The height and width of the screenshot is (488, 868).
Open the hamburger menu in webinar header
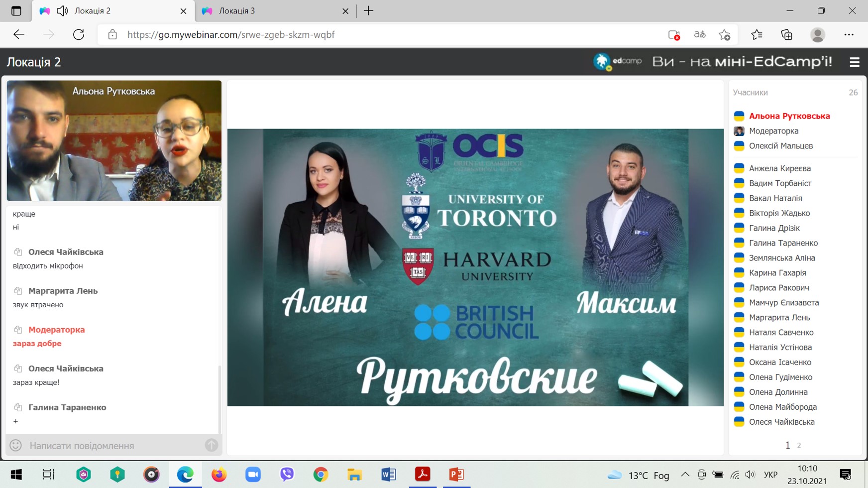[854, 62]
